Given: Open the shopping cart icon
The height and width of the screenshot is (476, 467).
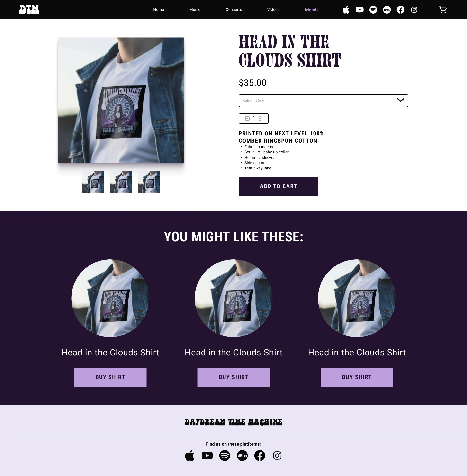Looking at the screenshot, I should coord(443,10).
